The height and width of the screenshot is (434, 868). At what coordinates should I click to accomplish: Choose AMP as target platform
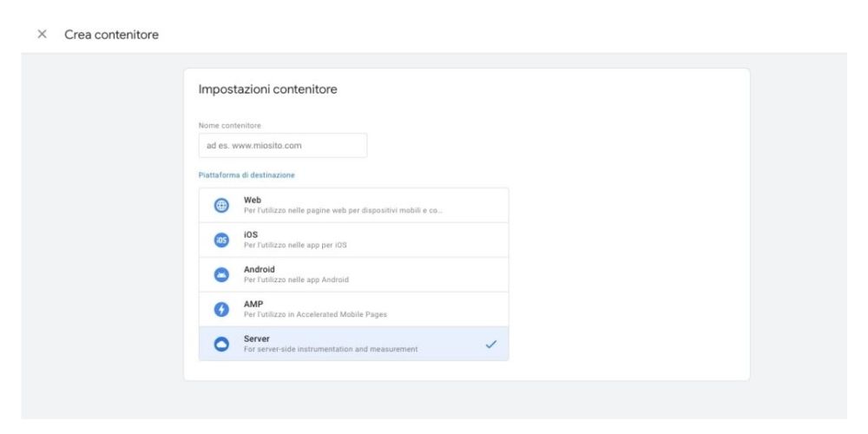pos(354,310)
